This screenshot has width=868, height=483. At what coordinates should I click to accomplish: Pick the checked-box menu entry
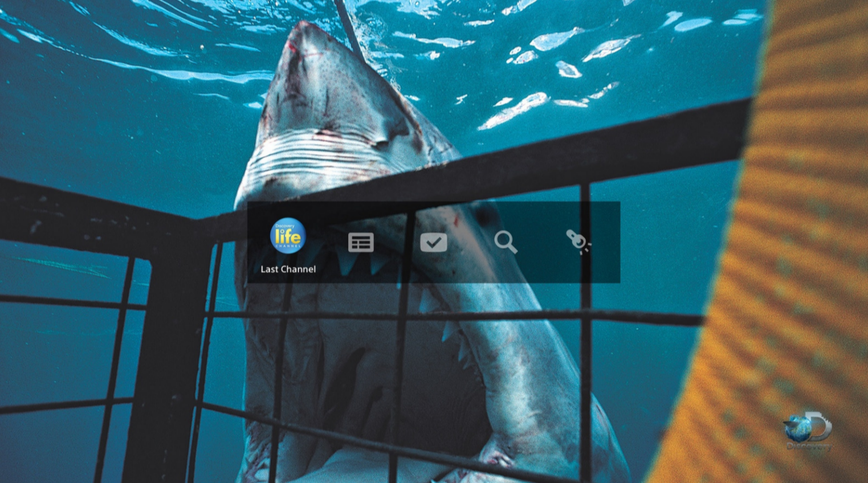click(x=434, y=242)
